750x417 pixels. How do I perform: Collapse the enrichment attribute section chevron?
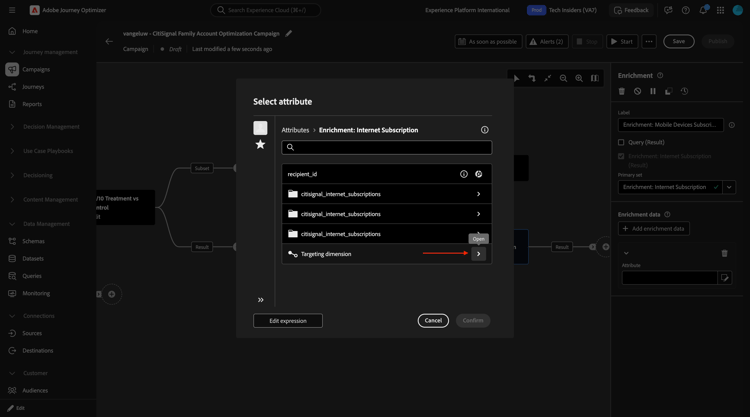(x=626, y=253)
